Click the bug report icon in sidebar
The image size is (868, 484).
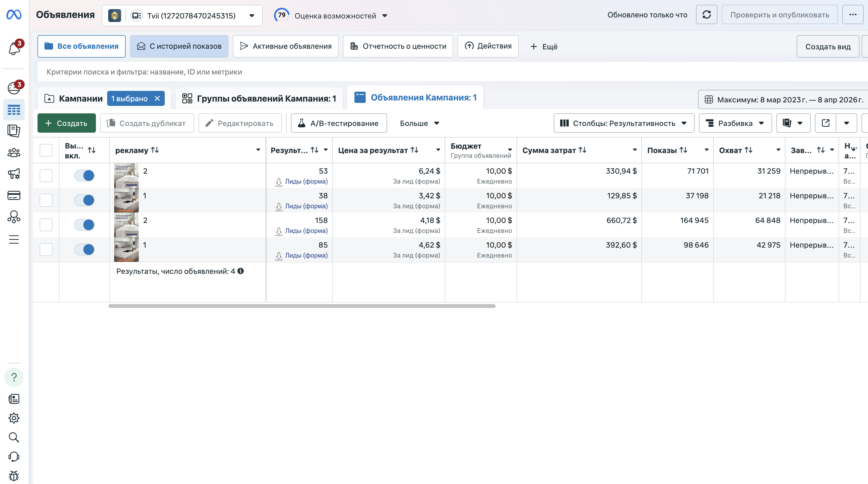pos(14,476)
